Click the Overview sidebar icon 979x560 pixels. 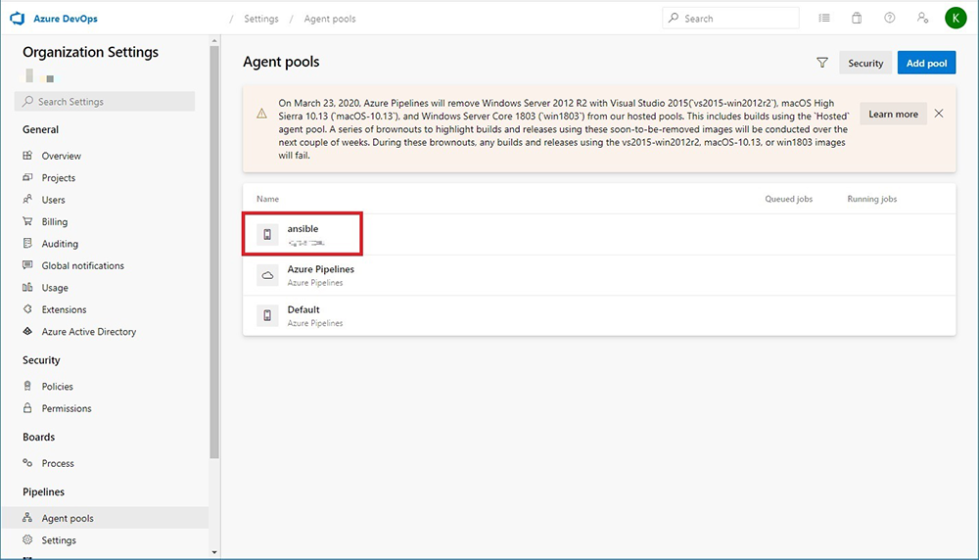click(27, 156)
